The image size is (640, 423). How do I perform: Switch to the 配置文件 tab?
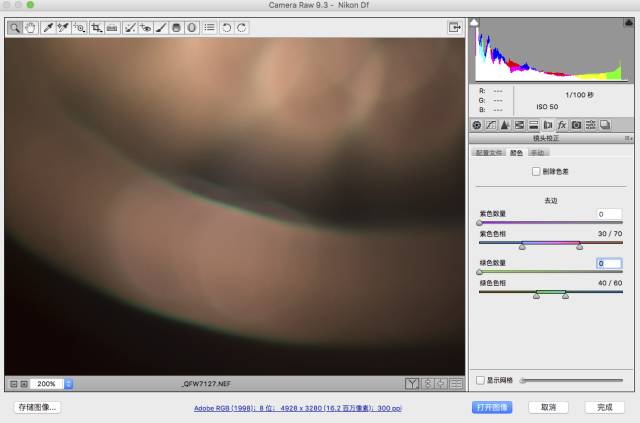click(x=489, y=153)
